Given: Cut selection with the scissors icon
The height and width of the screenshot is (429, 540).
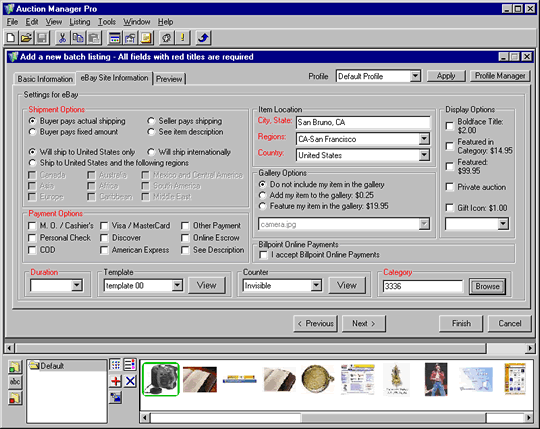Looking at the screenshot, I should (62, 38).
